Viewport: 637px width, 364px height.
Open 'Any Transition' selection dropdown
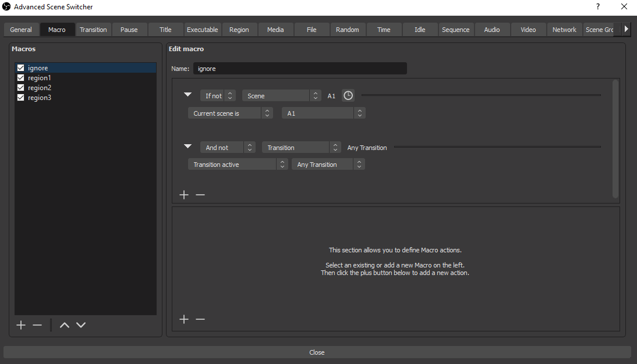[328, 165]
